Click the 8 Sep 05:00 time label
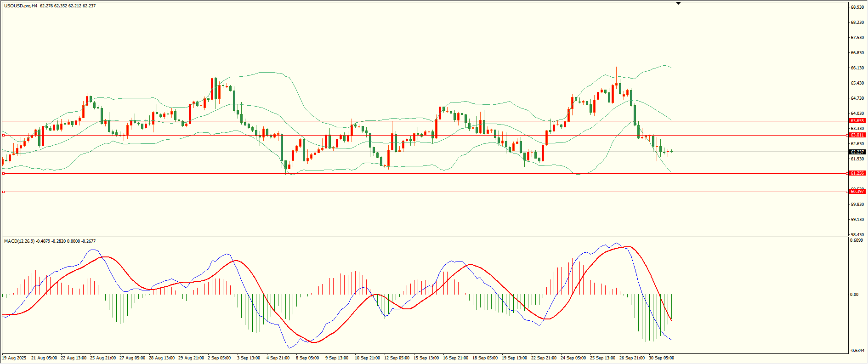Viewport: 868px width, 364px height. pos(307,358)
